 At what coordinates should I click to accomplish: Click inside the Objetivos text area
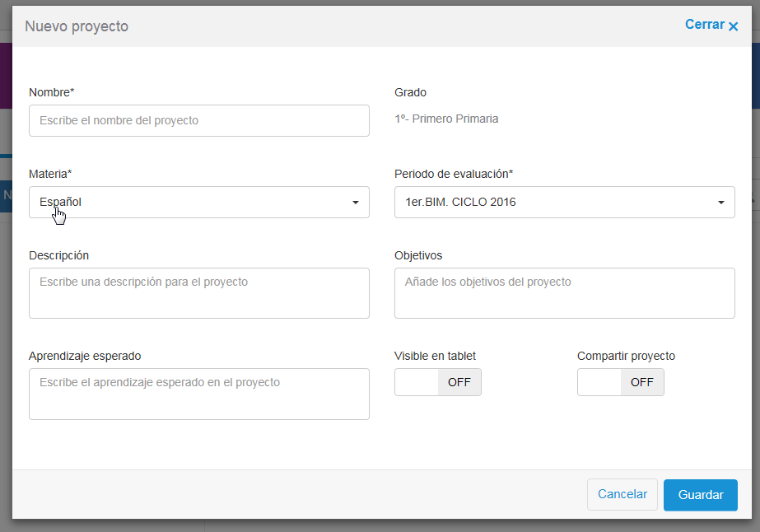point(564,292)
